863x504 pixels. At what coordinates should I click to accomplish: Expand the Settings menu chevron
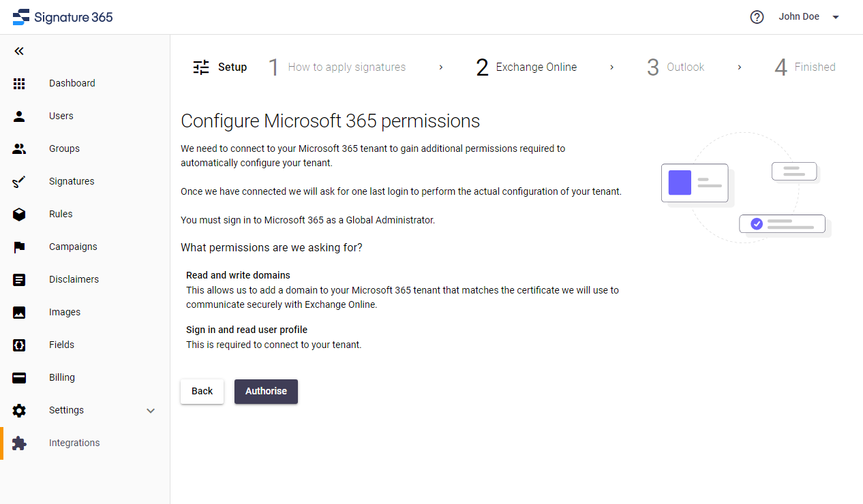150,411
